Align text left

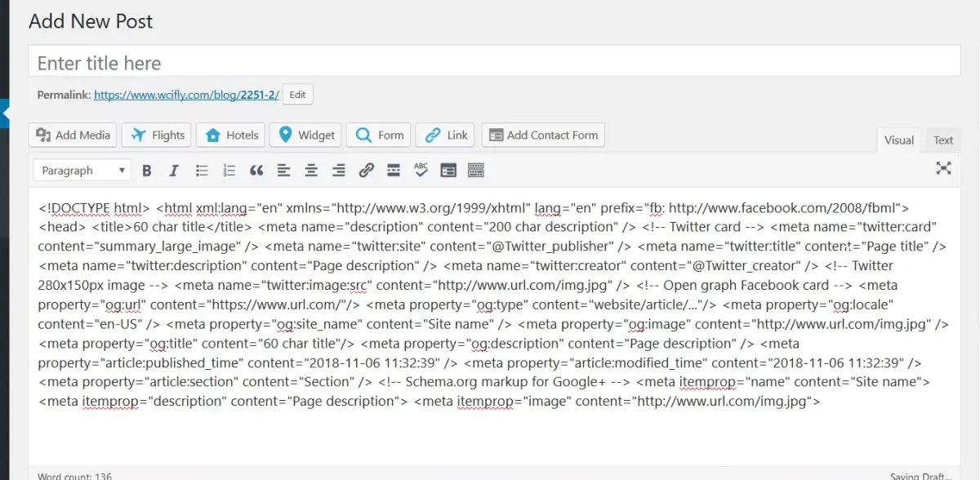(x=283, y=171)
